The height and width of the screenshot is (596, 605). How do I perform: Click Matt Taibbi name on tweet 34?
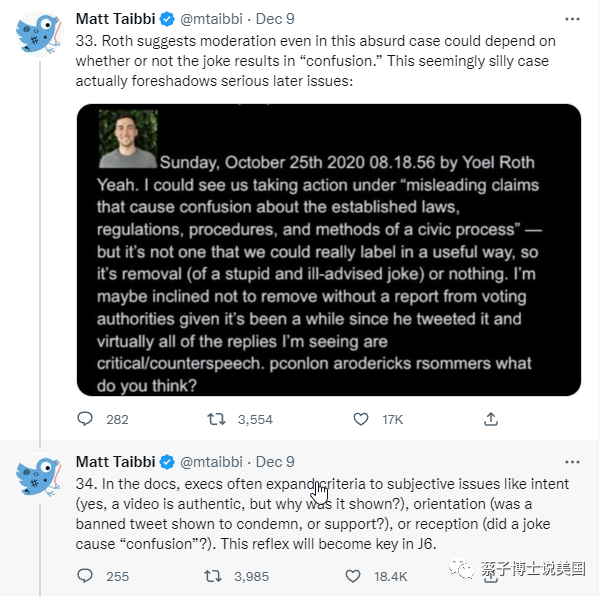[115, 462]
